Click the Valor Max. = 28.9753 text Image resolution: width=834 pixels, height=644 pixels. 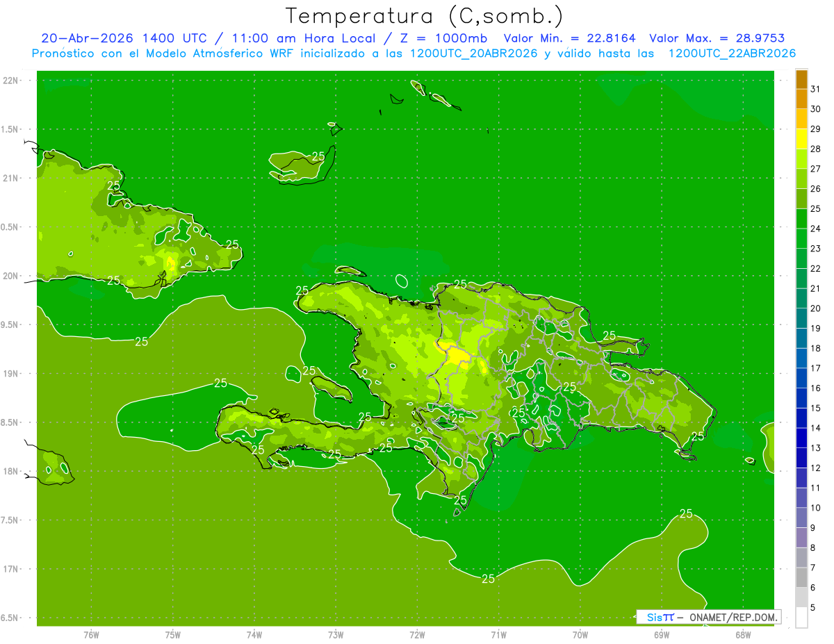pos(717,38)
